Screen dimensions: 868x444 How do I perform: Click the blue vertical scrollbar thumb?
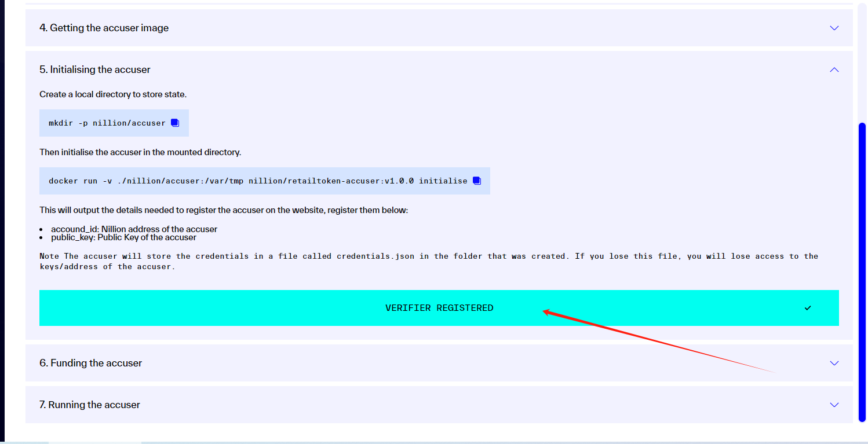pyautogui.click(x=862, y=272)
